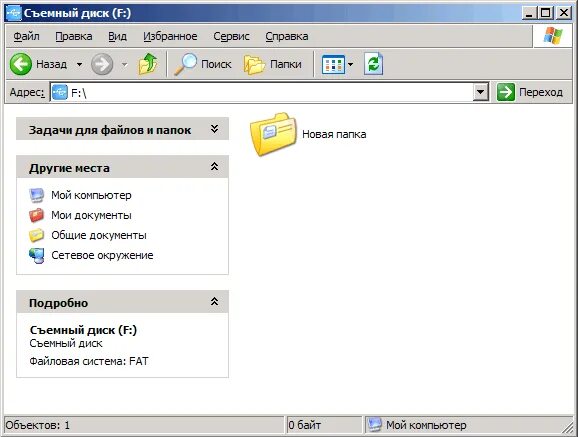Click the Windows flag logo
The height and width of the screenshot is (437, 578).
tap(553, 36)
